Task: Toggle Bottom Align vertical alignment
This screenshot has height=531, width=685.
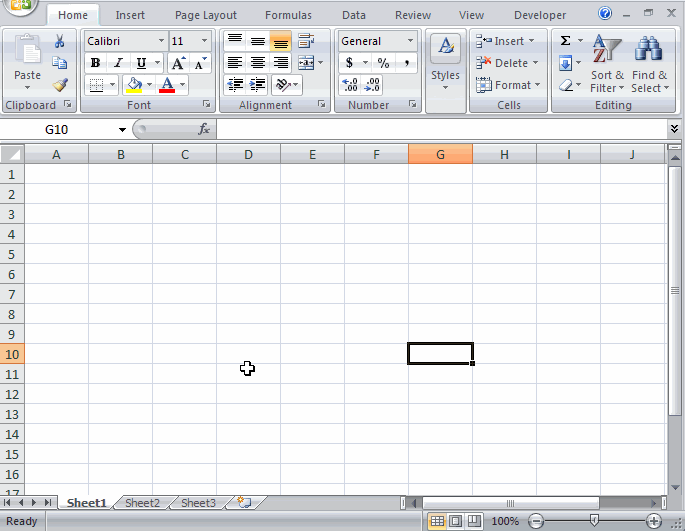Action: [x=280, y=41]
